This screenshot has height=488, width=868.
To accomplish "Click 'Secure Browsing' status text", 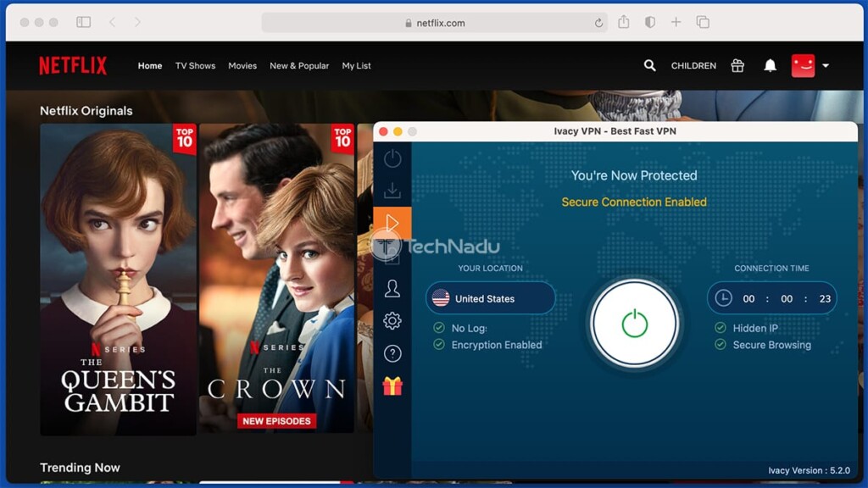I will [771, 345].
